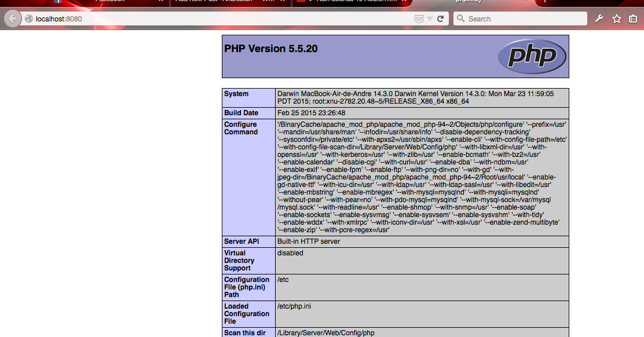
Task: Select the PHP Version 5.5.20 heading
Action: tap(270, 49)
